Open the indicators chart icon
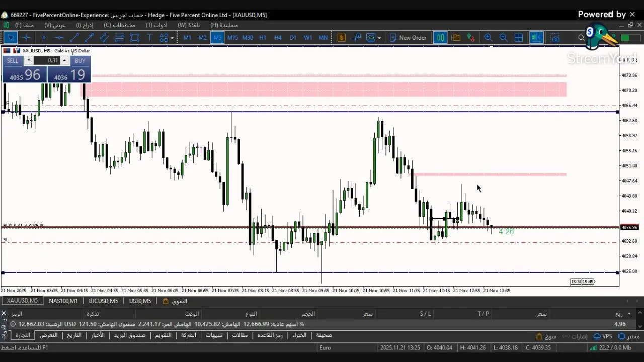Screen dimensions: 644x362 (x=371, y=38)
